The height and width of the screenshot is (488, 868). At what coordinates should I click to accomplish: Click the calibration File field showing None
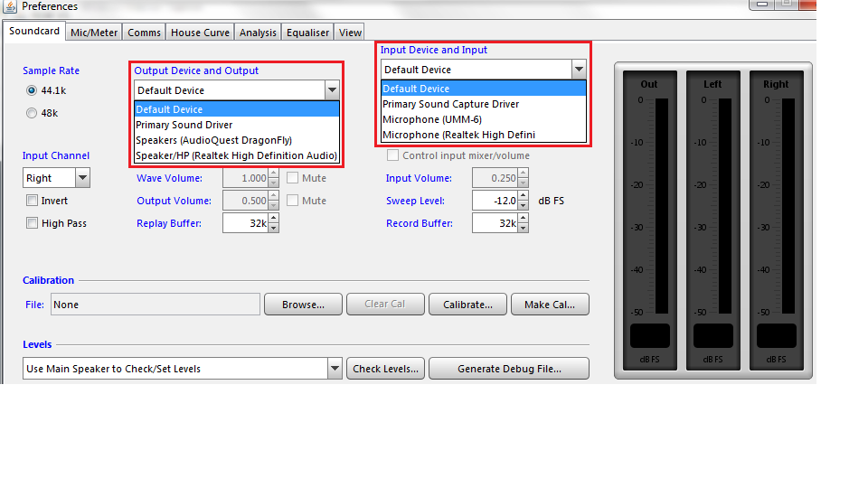(x=155, y=305)
